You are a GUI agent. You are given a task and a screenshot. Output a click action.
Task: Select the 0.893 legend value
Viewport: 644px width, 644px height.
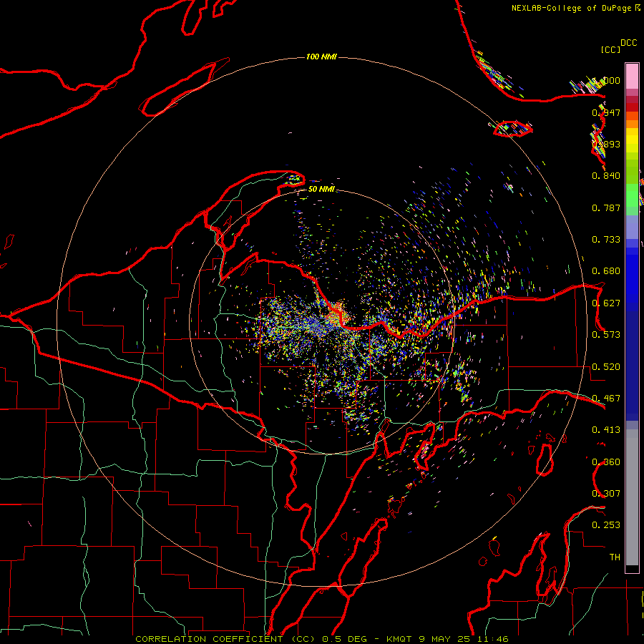(606, 144)
